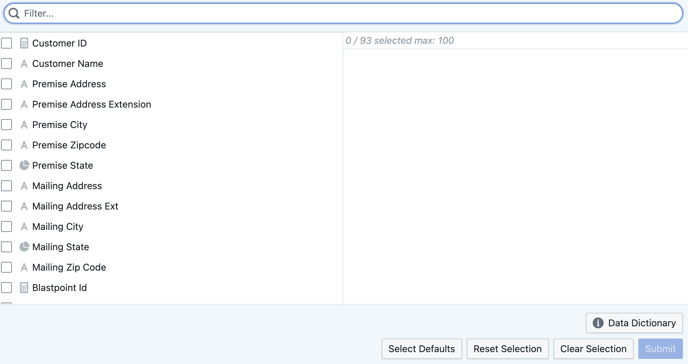Enable the Premise Address checkbox

point(7,84)
